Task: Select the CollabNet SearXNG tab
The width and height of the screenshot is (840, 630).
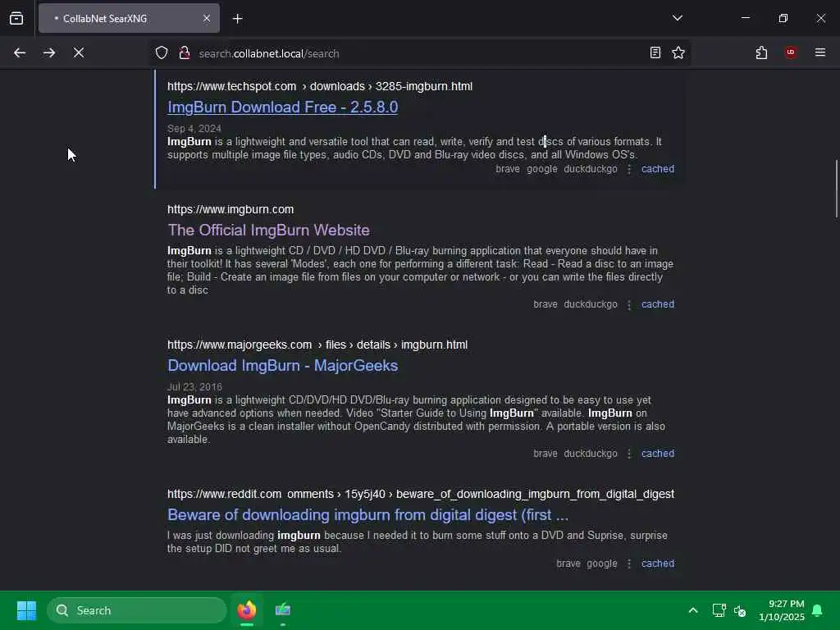Action: pos(129,18)
